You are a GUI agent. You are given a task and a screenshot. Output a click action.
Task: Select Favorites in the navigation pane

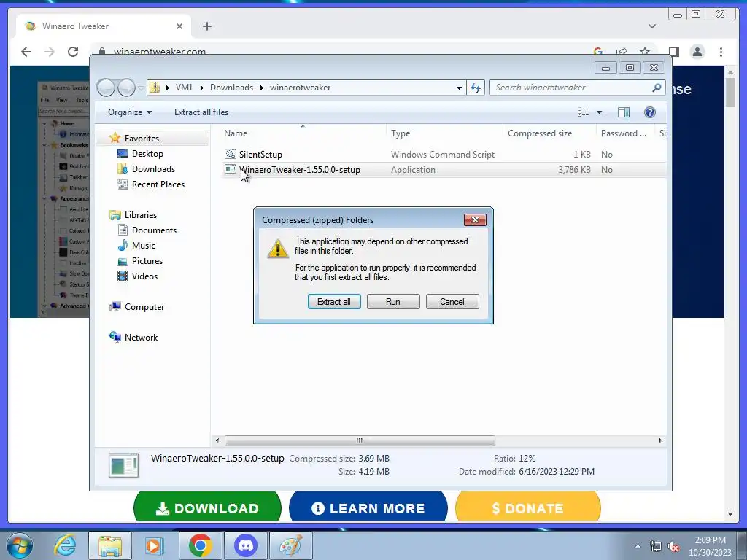tap(142, 139)
